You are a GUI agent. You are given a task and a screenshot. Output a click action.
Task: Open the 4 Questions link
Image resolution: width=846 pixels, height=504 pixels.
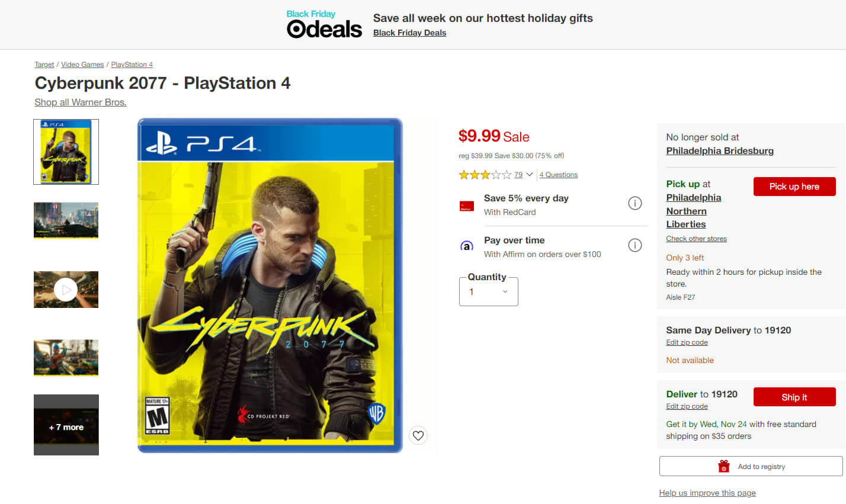tap(559, 175)
